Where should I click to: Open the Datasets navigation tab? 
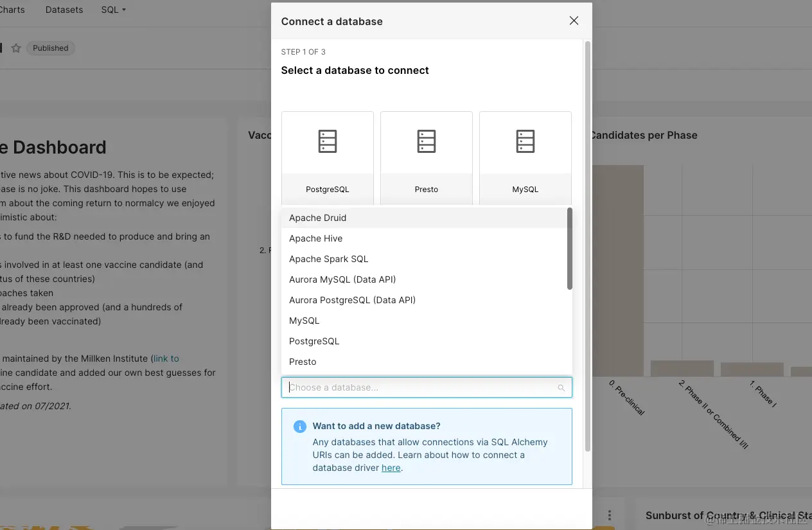coord(64,10)
